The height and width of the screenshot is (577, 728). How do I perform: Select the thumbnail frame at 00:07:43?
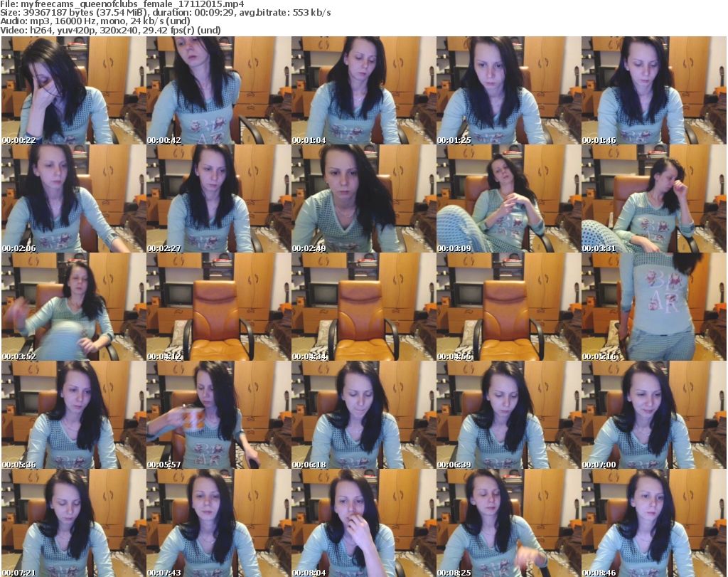(x=219, y=523)
